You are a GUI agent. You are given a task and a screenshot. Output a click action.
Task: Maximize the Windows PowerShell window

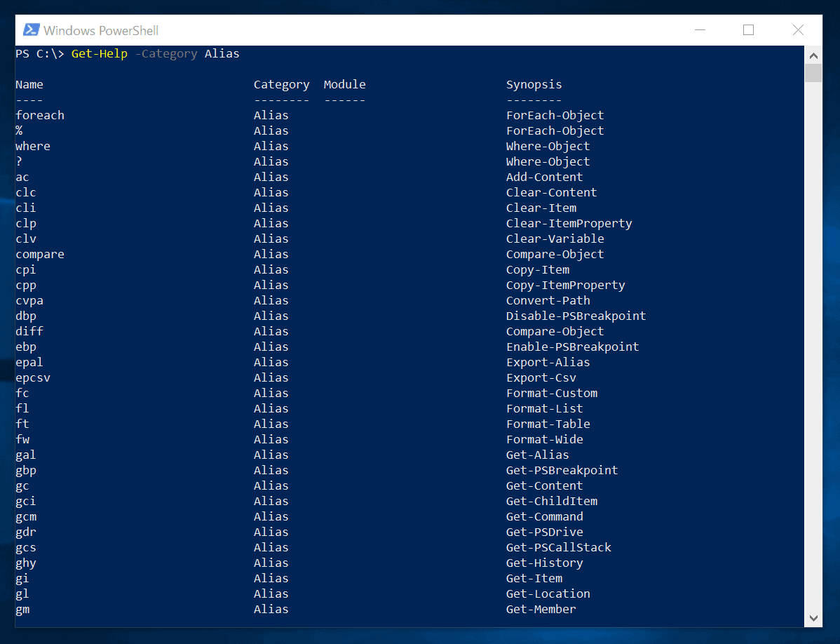pyautogui.click(x=748, y=30)
